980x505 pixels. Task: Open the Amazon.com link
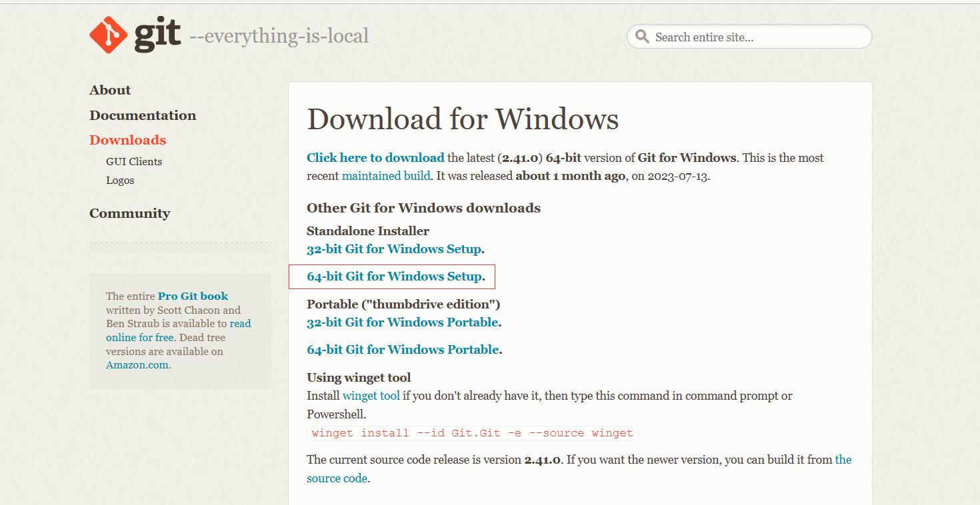click(137, 365)
